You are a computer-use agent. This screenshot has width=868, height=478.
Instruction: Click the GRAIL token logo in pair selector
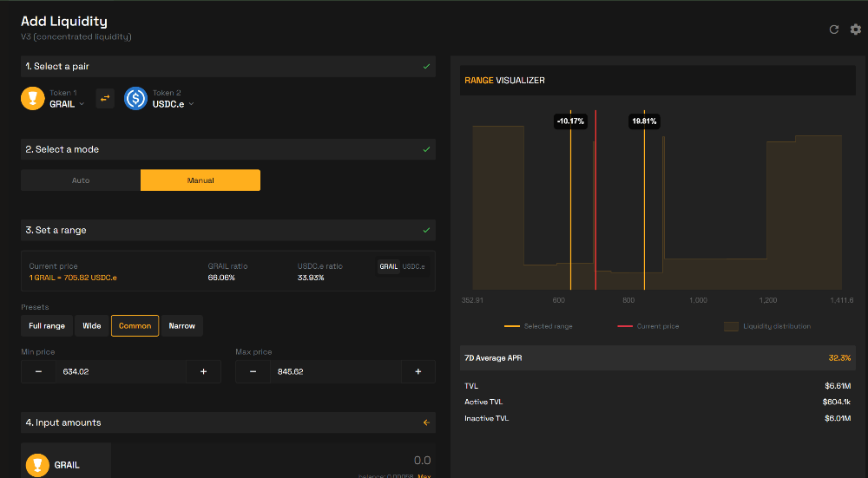coord(33,99)
